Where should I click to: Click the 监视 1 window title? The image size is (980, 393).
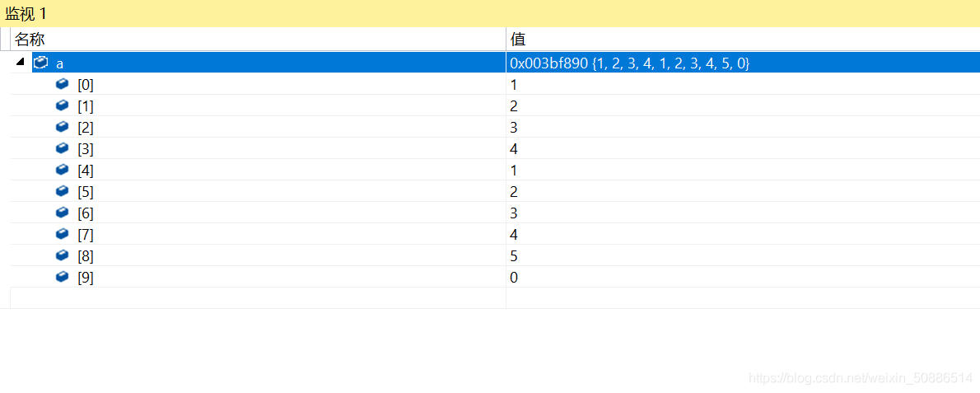26,13
